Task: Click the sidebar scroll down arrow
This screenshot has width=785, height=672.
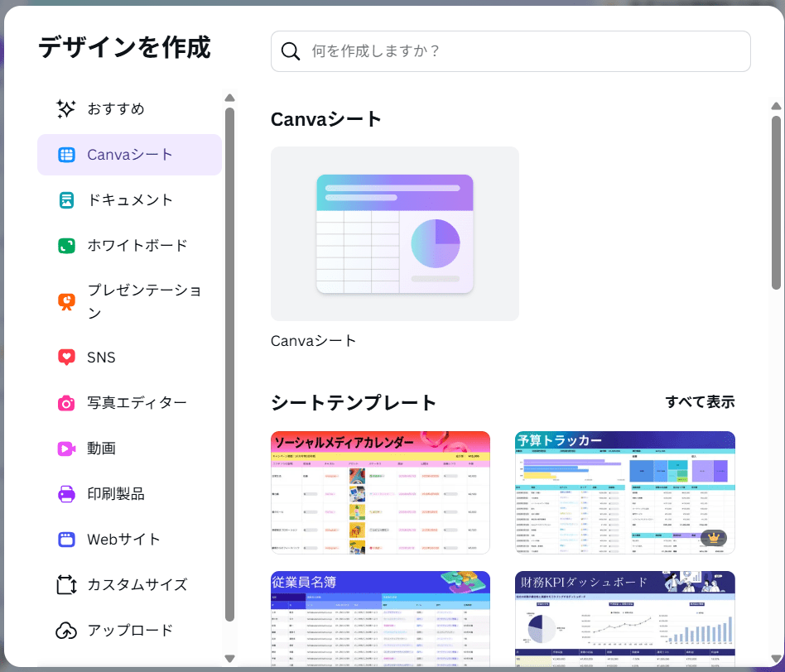Action: [x=230, y=658]
